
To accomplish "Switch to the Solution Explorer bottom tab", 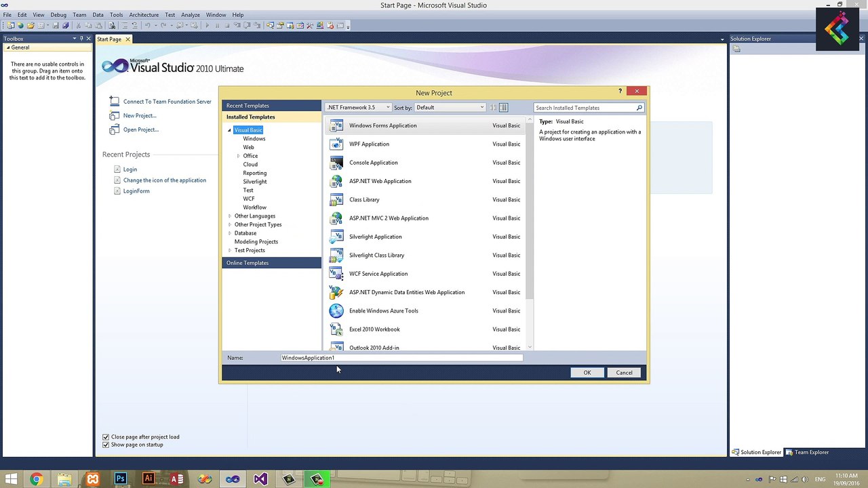I will tap(756, 452).
